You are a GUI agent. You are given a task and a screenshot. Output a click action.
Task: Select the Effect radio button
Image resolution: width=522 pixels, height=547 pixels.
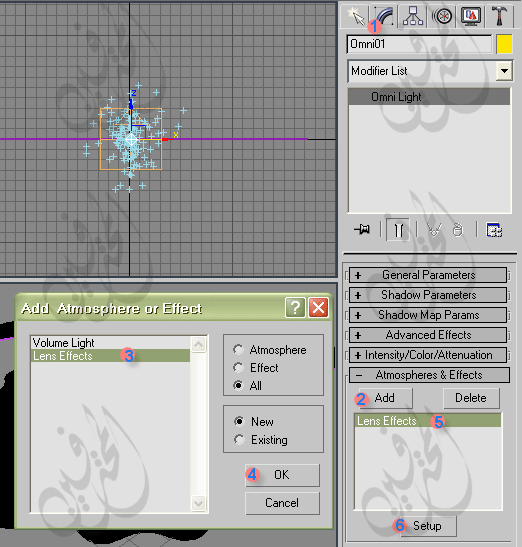[x=238, y=367]
